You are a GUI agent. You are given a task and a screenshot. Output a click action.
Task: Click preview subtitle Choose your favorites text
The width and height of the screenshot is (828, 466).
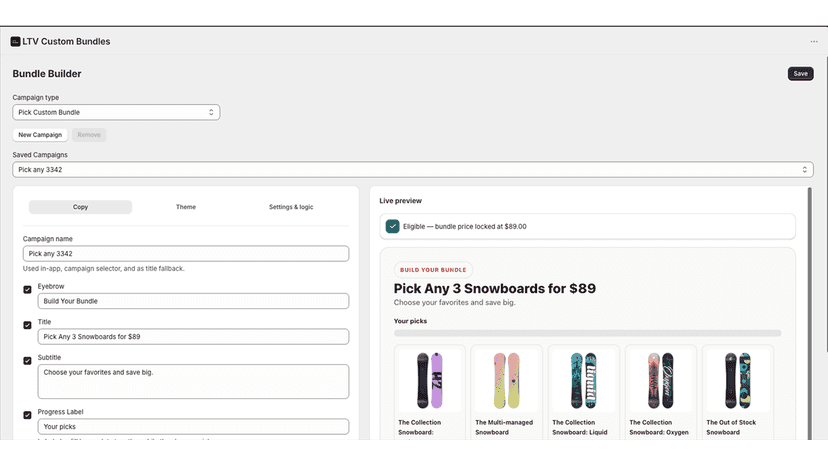pyautogui.click(x=455, y=303)
